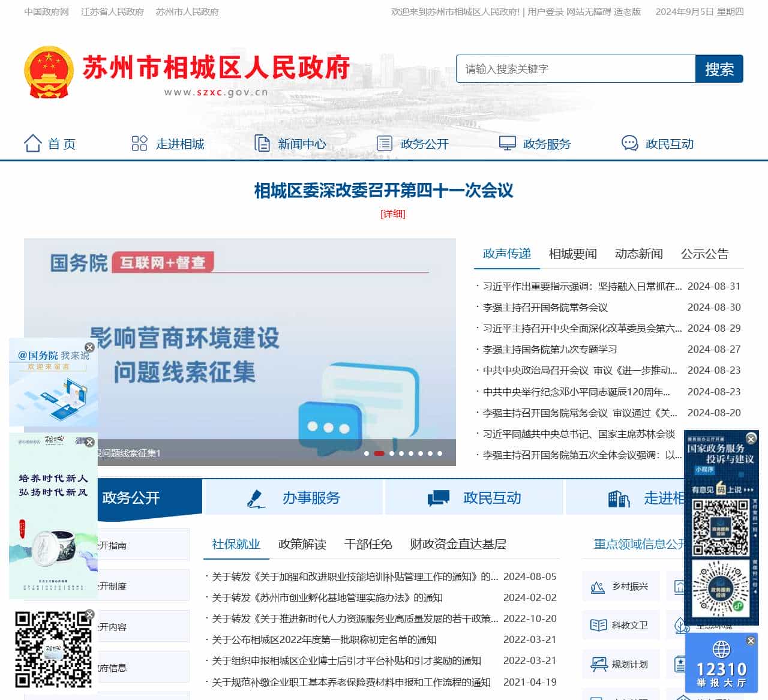This screenshot has height=700, width=768.
Task: Click the pen icon next to 办事服务
Action: (256, 498)
